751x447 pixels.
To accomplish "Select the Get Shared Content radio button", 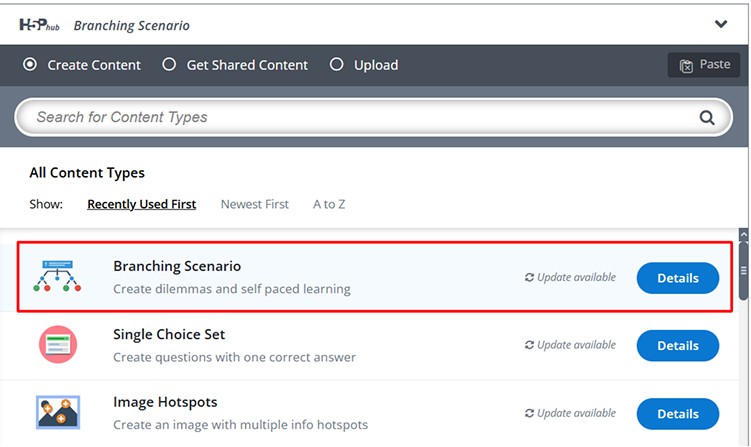I will (169, 64).
